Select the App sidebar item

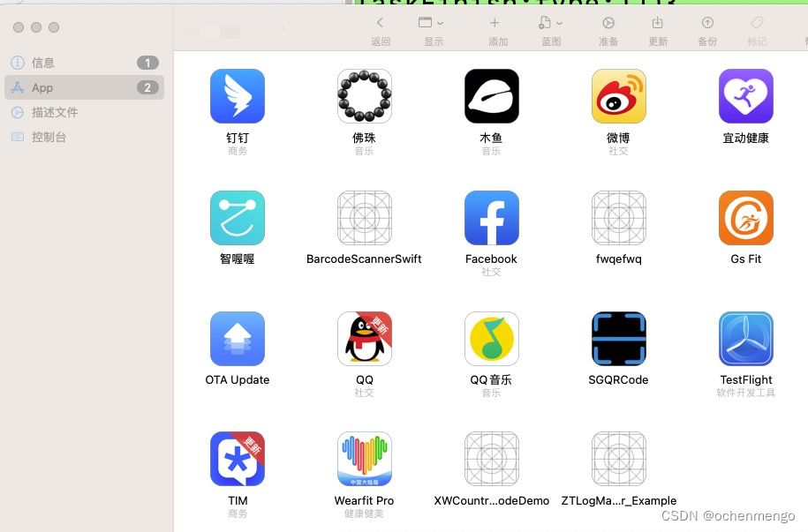(85, 87)
